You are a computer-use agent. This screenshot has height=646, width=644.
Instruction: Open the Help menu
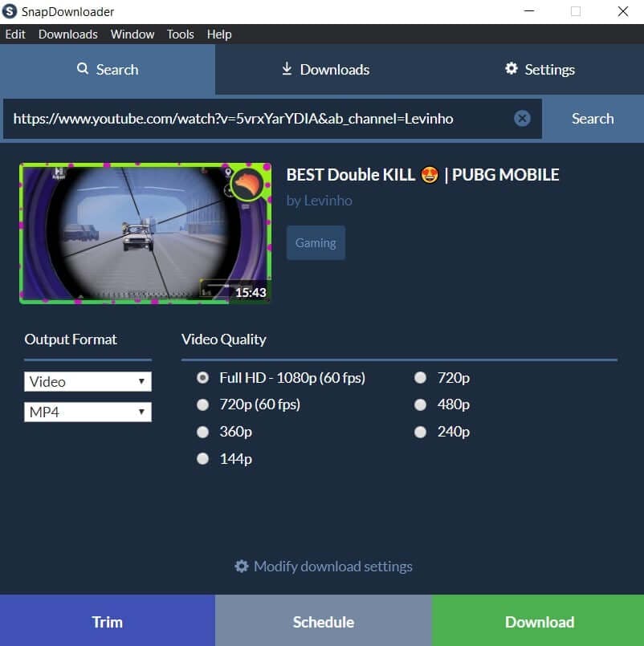219,35
